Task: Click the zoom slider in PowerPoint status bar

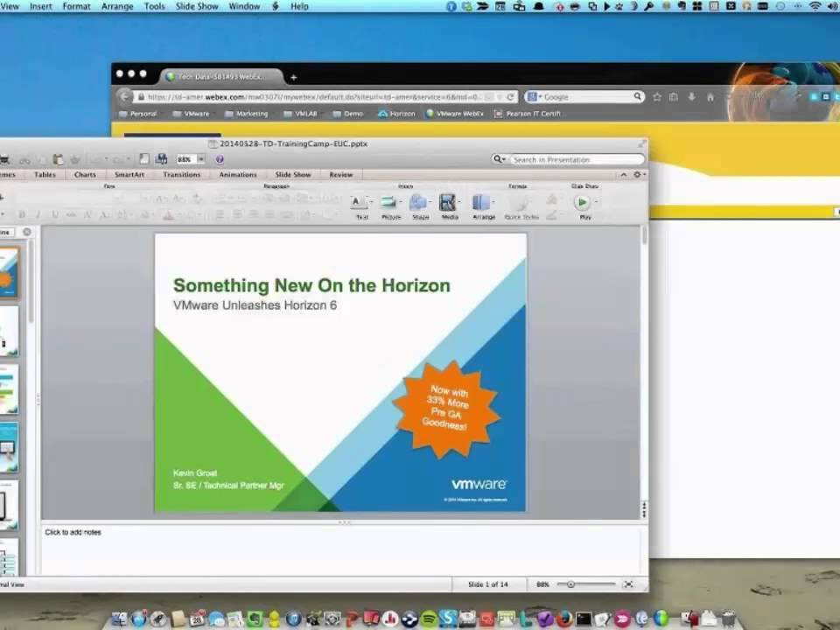Action: click(x=586, y=584)
